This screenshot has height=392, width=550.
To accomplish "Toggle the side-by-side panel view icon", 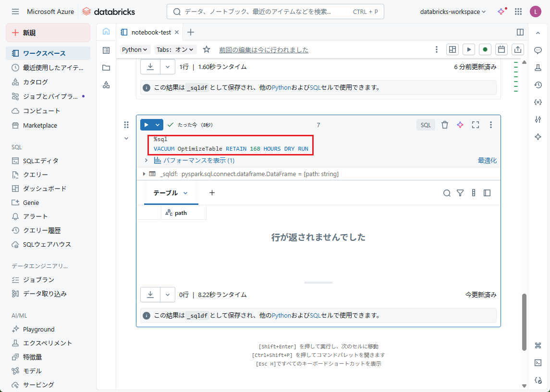I will (x=520, y=32).
